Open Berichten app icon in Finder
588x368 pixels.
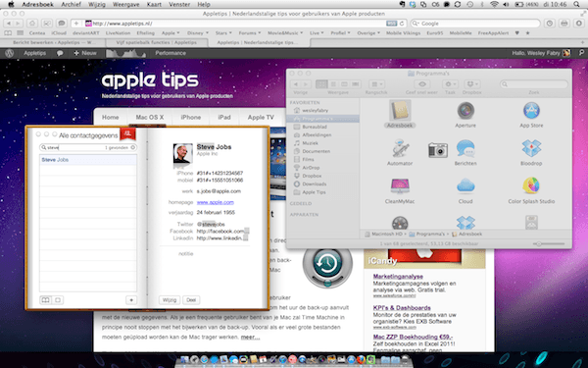tap(465, 148)
